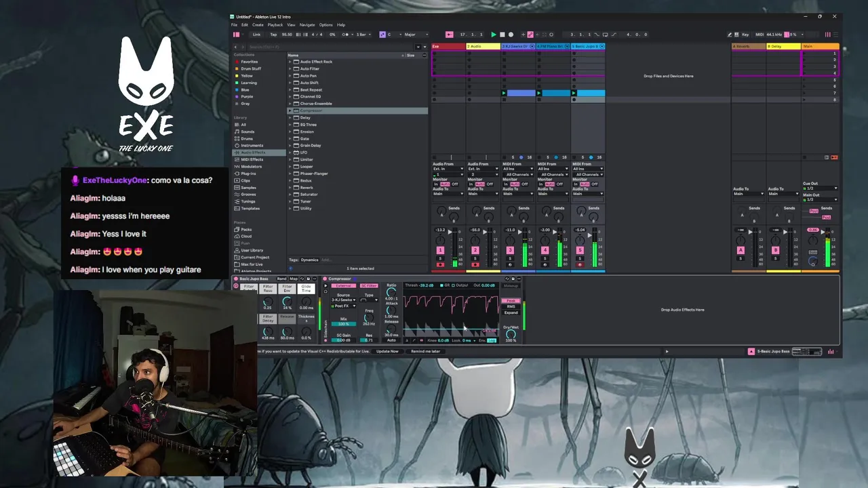Arm track 1 for recording
Screen dimensions: 868x488
[x=440, y=264]
